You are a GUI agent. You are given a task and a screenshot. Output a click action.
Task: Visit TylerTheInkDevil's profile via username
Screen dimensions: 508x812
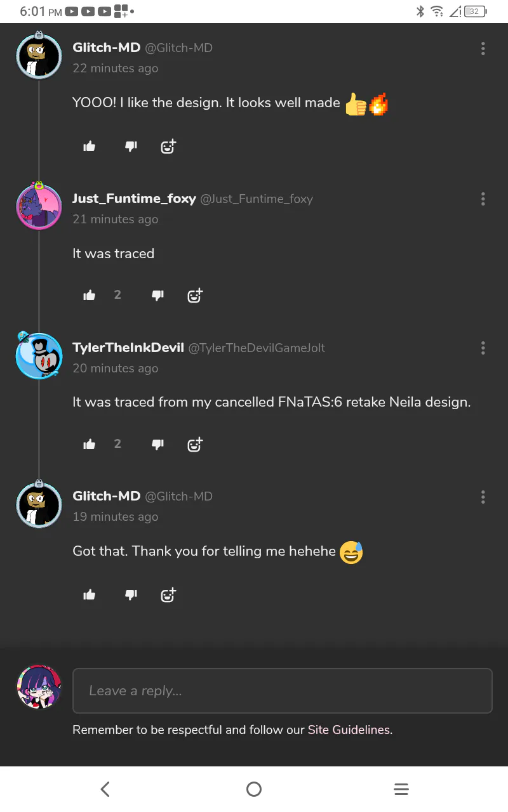point(128,348)
